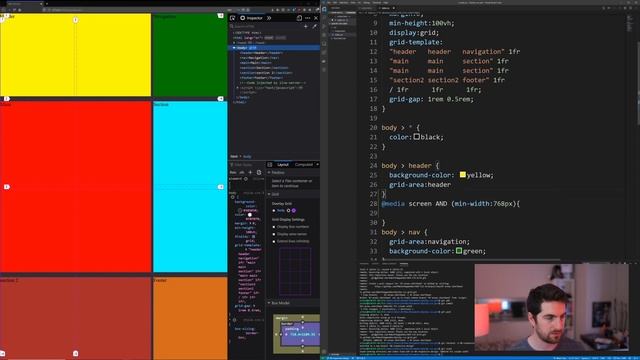Open the Terminal menu in VS Code
This screenshot has width=640, height=360.
377,2
